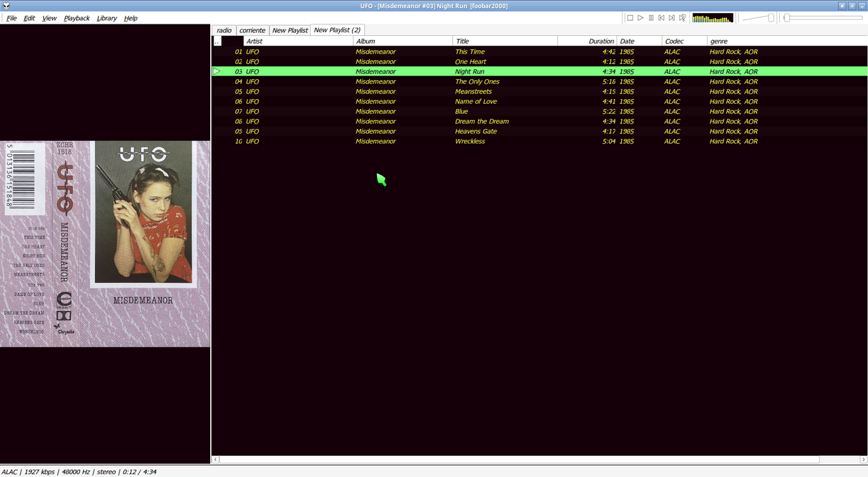
Task: Sort by the Title column header
Action: 505,41
